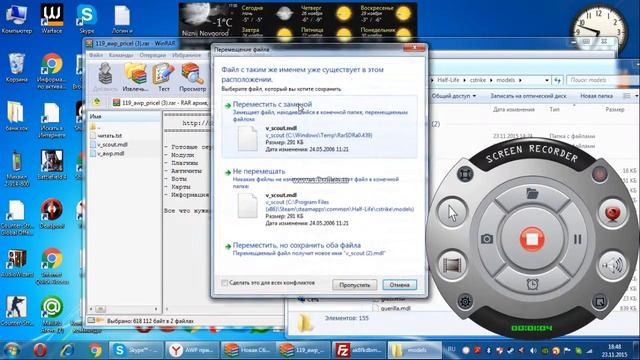The image size is (640, 360).
Task: Toggle mouse cursor capture in Screen Recorder
Action: [x=452, y=213]
